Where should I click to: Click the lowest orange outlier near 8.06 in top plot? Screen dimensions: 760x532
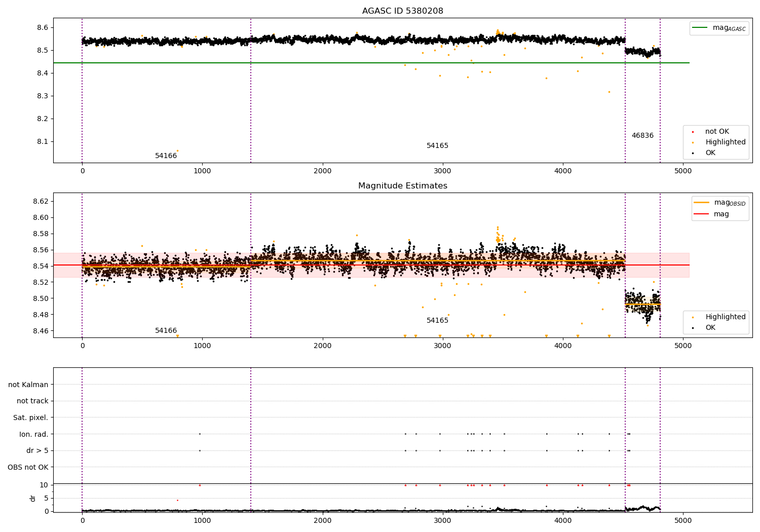pyautogui.click(x=177, y=151)
